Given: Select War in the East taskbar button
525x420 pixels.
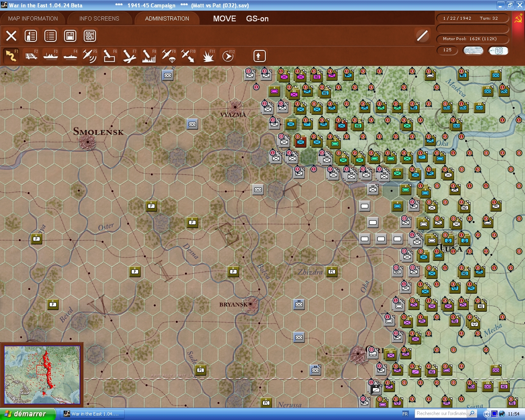Looking at the screenshot, I should 91,414.
